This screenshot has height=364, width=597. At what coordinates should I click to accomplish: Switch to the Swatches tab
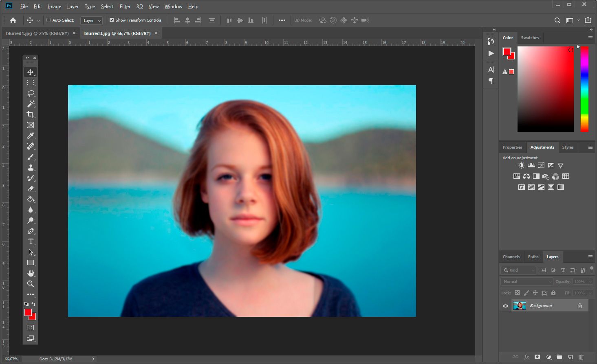click(530, 38)
